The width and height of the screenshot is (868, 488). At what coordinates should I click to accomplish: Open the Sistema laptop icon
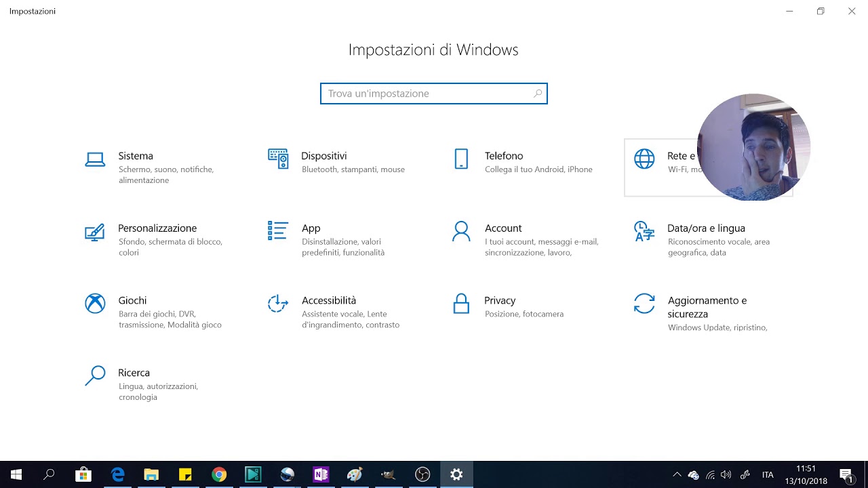pyautogui.click(x=95, y=159)
